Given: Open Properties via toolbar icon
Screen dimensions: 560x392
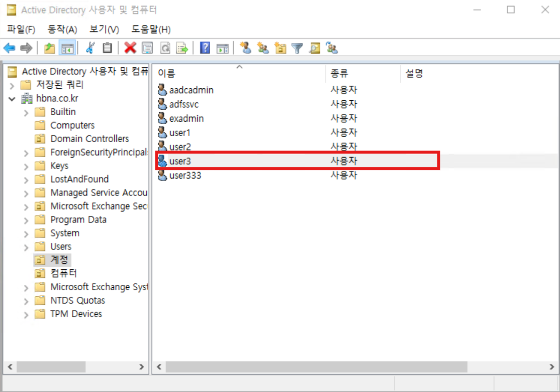Looking at the screenshot, I should [147, 48].
